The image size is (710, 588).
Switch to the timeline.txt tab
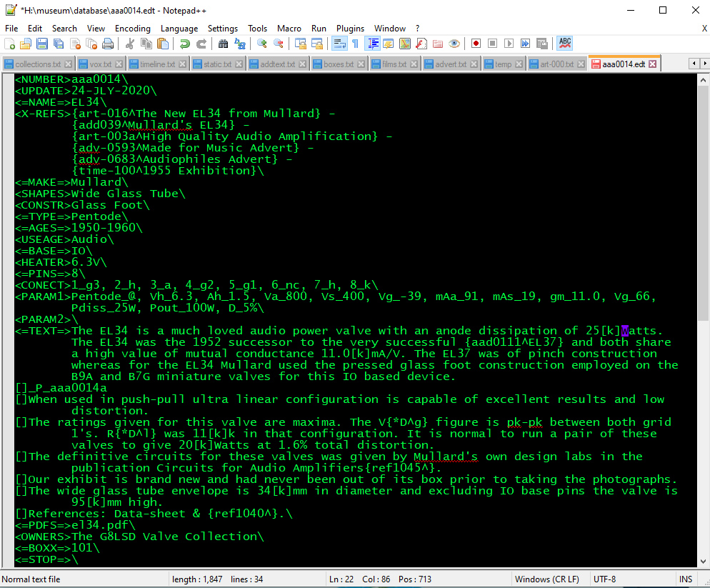click(x=158, y=64)
